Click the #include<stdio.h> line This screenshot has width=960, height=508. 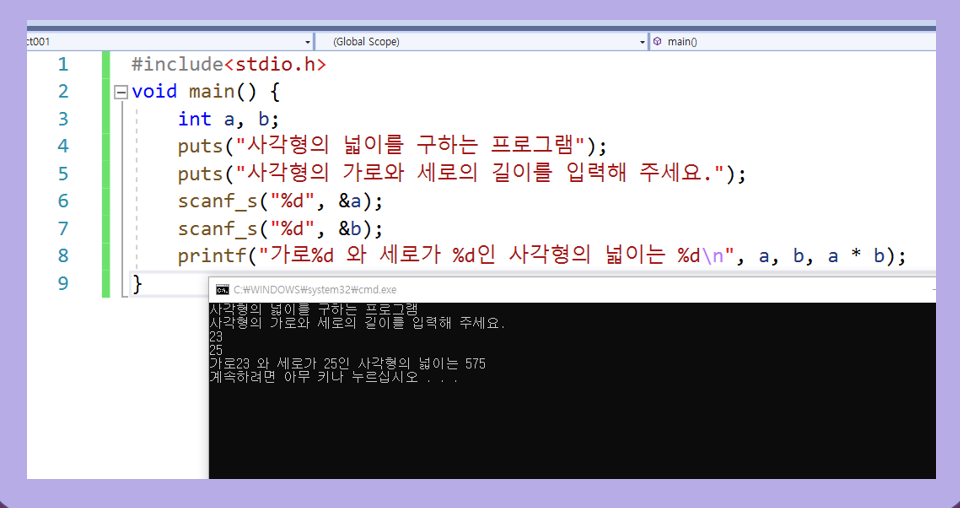[229, 64]
